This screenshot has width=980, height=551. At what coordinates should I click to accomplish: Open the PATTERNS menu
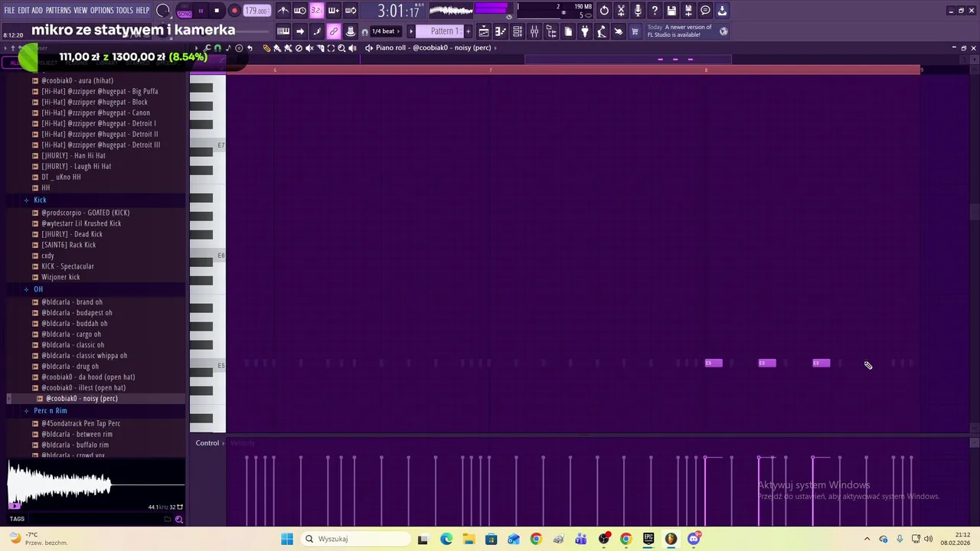click(x=58, y=11)
